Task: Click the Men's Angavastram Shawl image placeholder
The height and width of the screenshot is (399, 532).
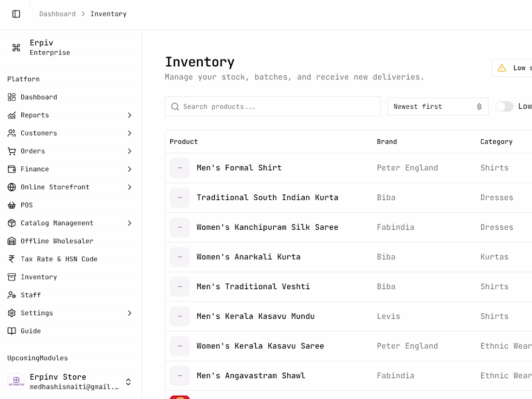Action: [180, 376]
